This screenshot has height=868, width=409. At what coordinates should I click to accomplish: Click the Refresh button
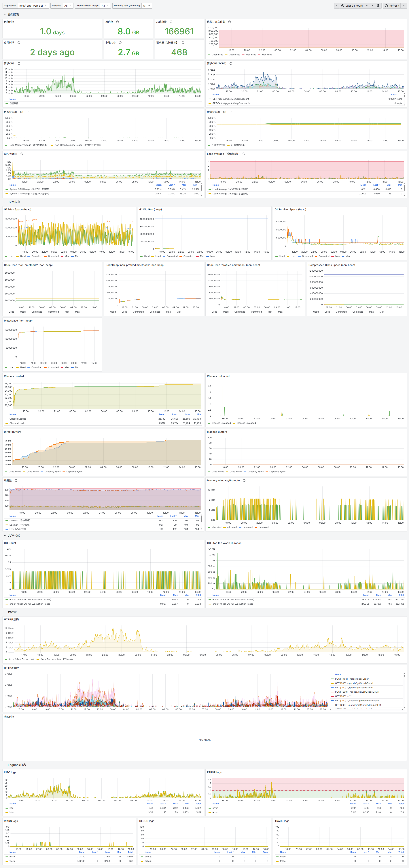[392, 6]
